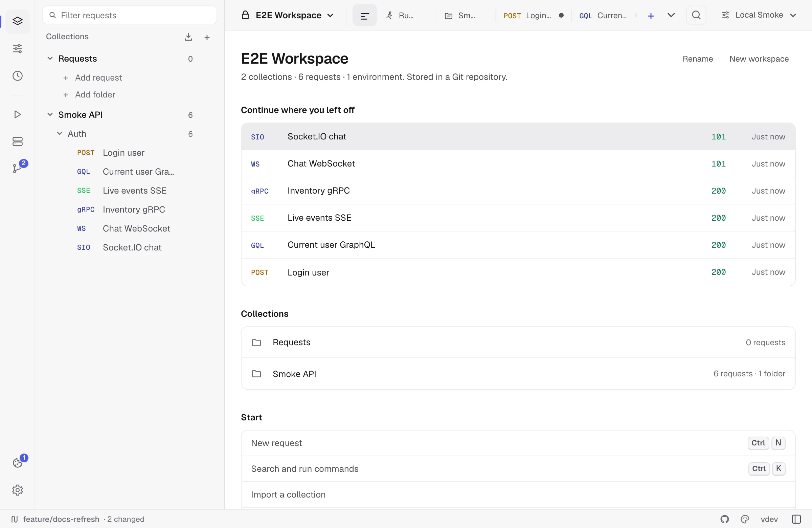Image resolution: width=812 pixels, height=528 pixels.
Task: Click New workspace
Action: point(759,59)
